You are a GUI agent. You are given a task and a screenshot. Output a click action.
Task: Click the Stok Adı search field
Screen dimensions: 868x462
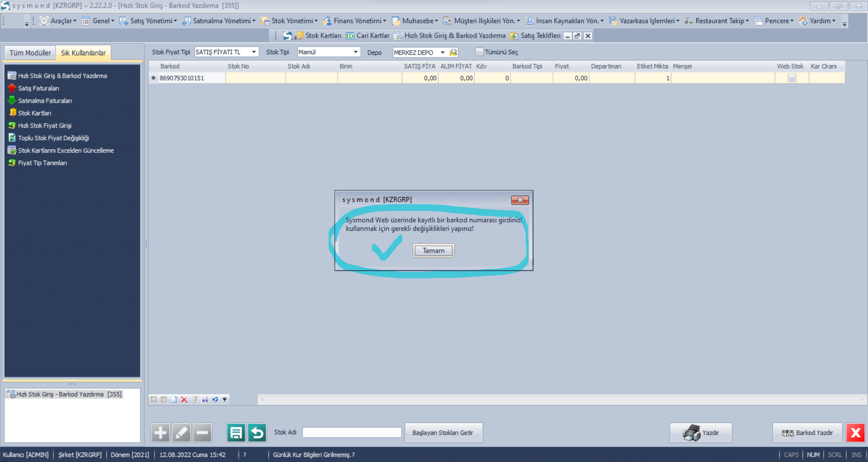(352, 433)
